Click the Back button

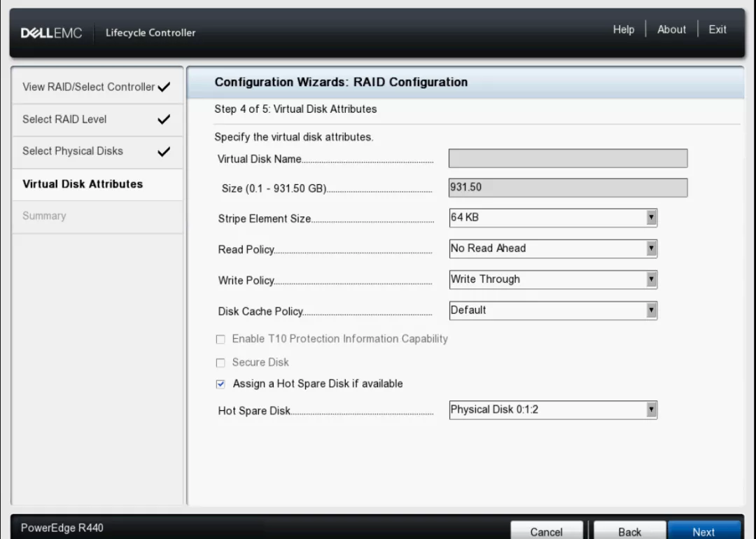pyautogui.click(x=629, y=531)
